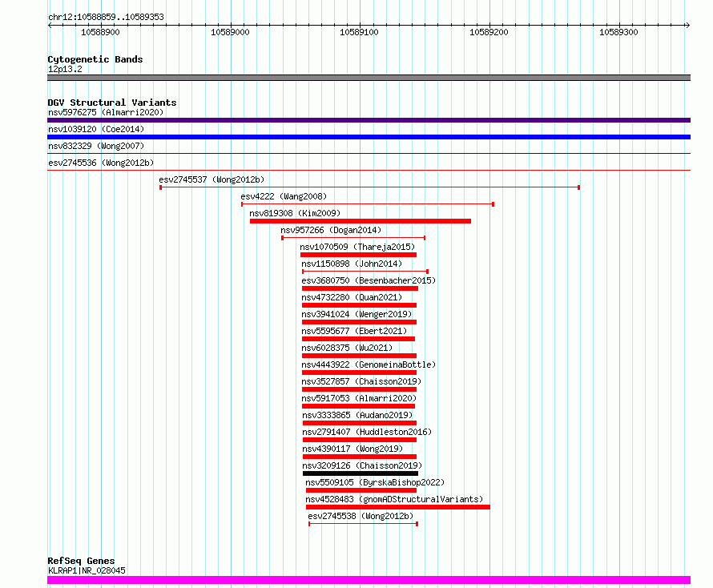Viewport: 713px width, 588px height.
Task: Click ruler position 10589100
Action: click(359, 32)
